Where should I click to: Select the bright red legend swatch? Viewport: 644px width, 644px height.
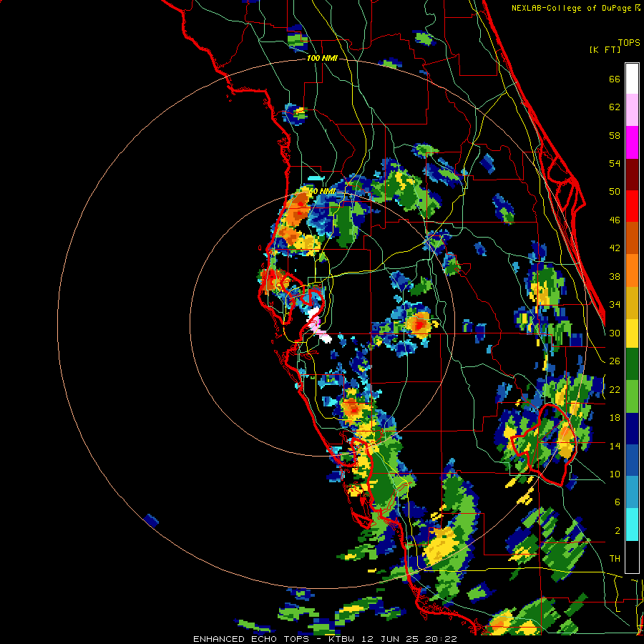pos(632,206)
